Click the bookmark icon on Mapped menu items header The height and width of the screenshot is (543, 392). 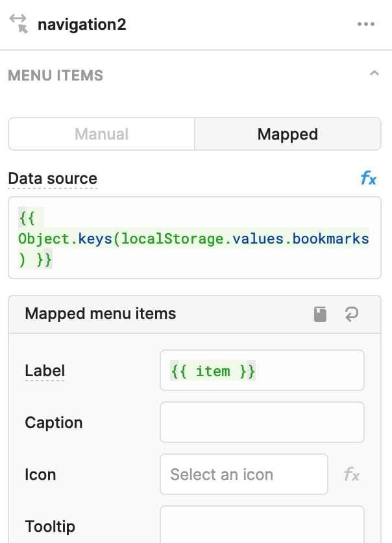pos(319,314)
